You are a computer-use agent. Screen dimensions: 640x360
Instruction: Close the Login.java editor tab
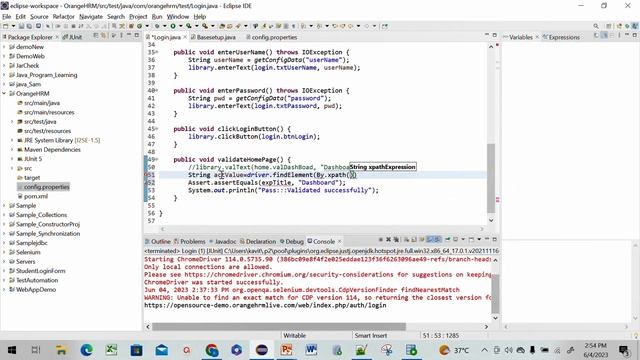(185, 37)
